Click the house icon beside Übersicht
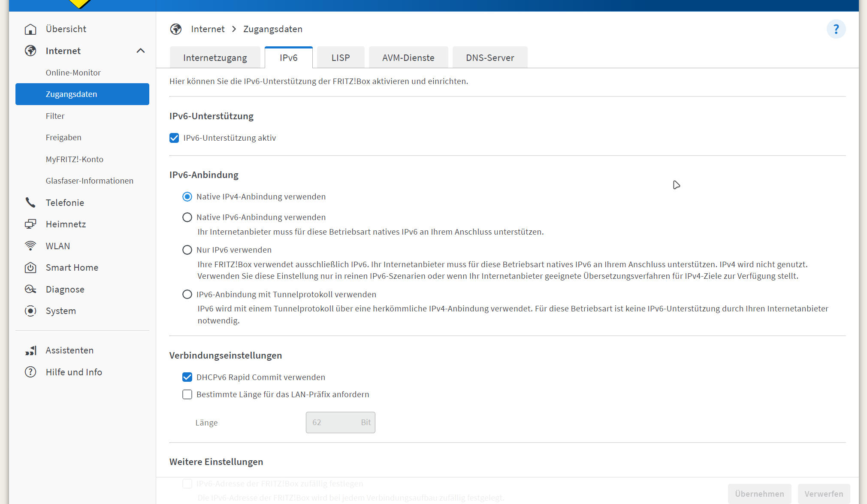This screenshot has width=867, height=504. (x=30, y=29)
